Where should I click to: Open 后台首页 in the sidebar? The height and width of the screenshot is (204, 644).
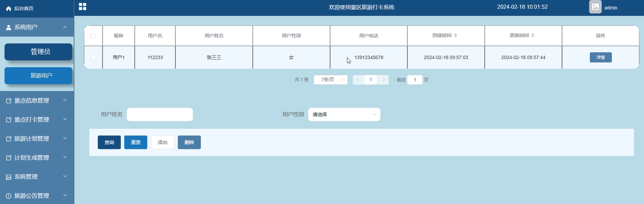[x=37, y=9]
